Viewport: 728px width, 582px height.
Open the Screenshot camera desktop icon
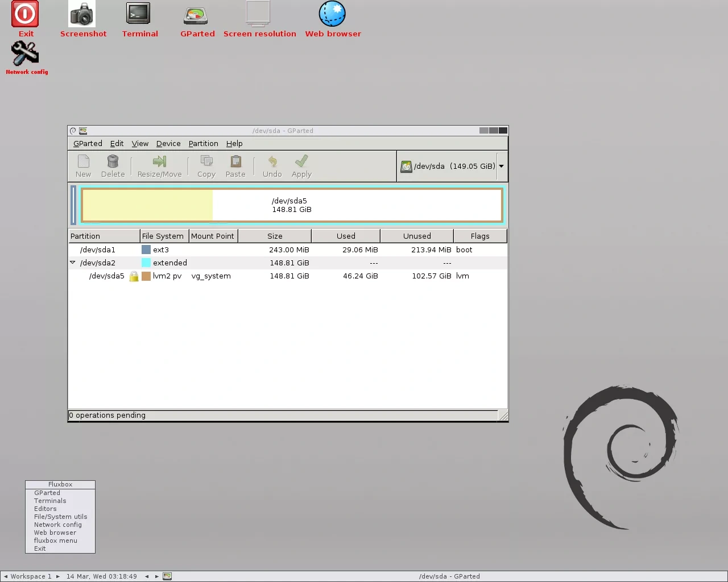point(82,14)
